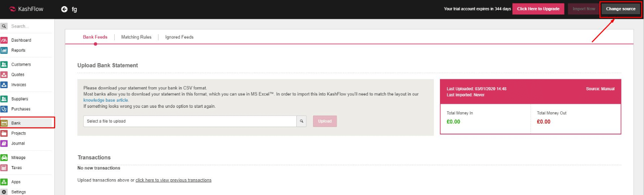This screenshot has height=195, width=644.
Task: Select the Invoices icon
Action: pos(4,85)
